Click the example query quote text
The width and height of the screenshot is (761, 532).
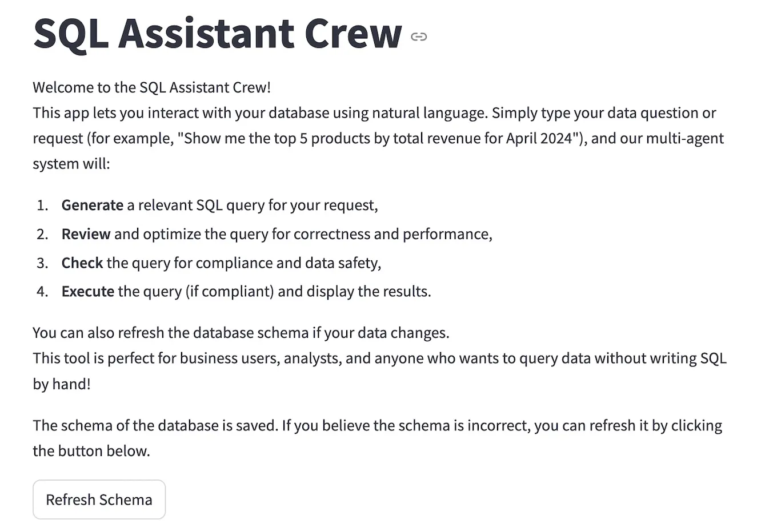coord(377,138)
